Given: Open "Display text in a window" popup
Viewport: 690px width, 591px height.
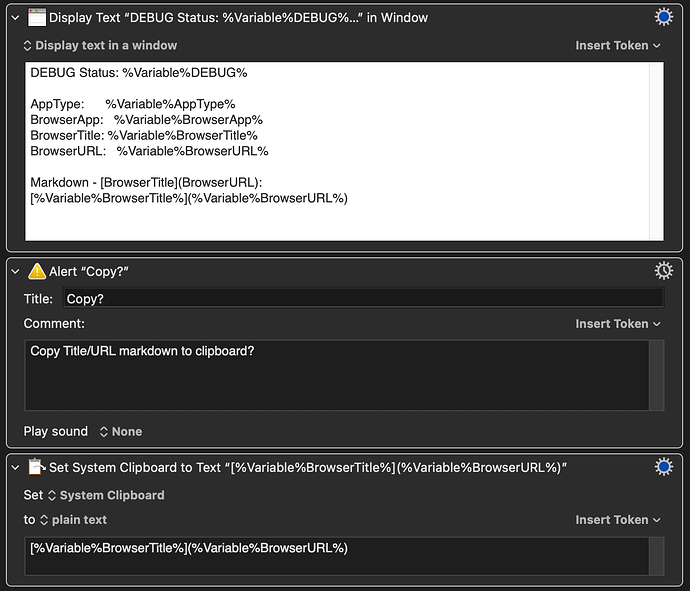Looking at the screenshot, I should pos(100,45).
